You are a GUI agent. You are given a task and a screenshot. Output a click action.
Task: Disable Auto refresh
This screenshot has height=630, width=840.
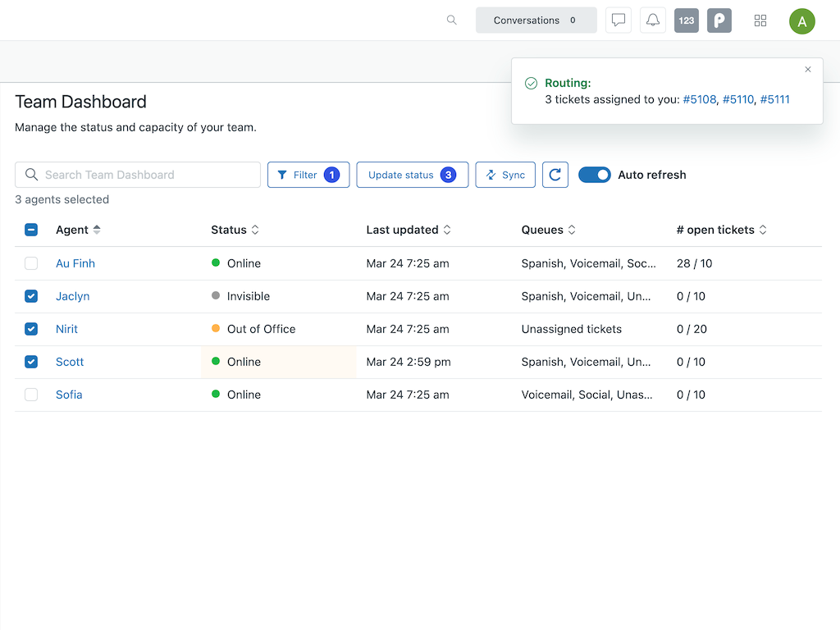(x=594, y=175)
